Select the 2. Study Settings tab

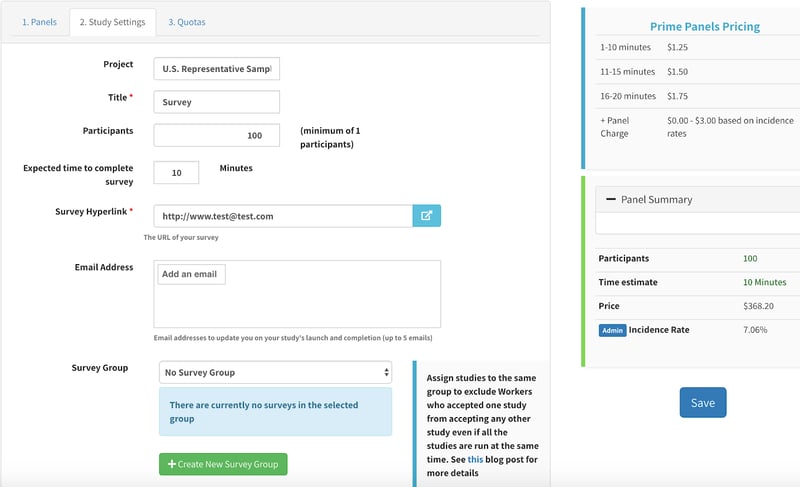[112, 22]
